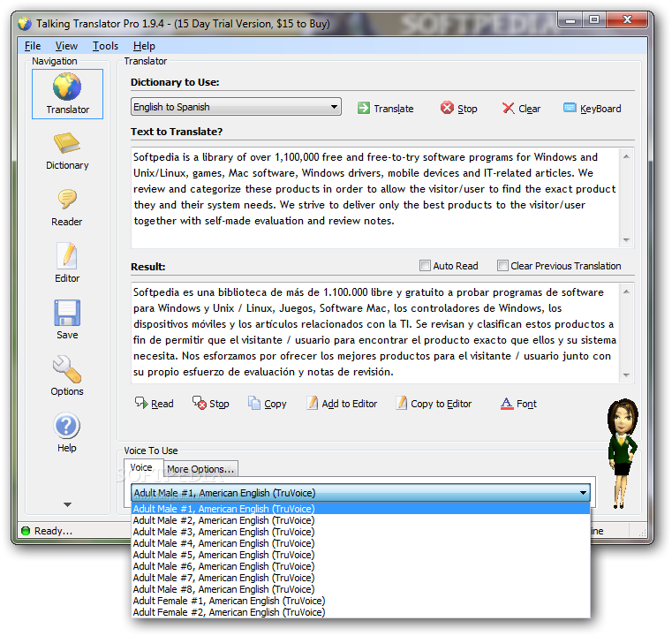This screenshot has width=672, height=636.
Task: Click inside the Text to Translate box
Action: (x=375, y=198)
